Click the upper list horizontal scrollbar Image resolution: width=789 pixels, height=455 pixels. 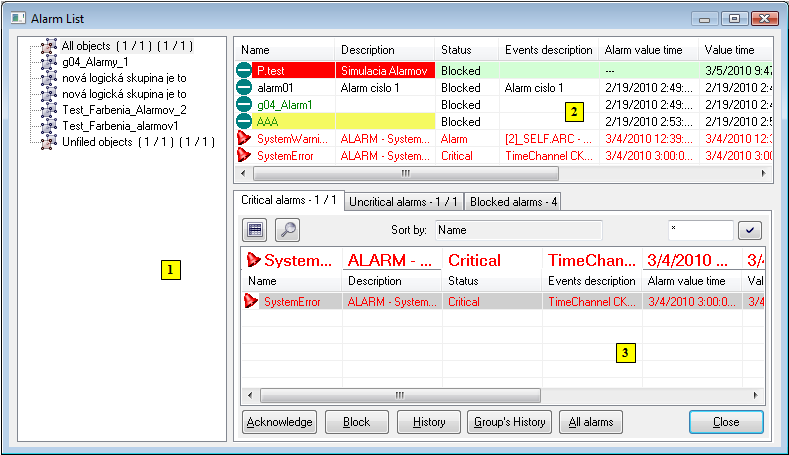click(x=500, y=174)
